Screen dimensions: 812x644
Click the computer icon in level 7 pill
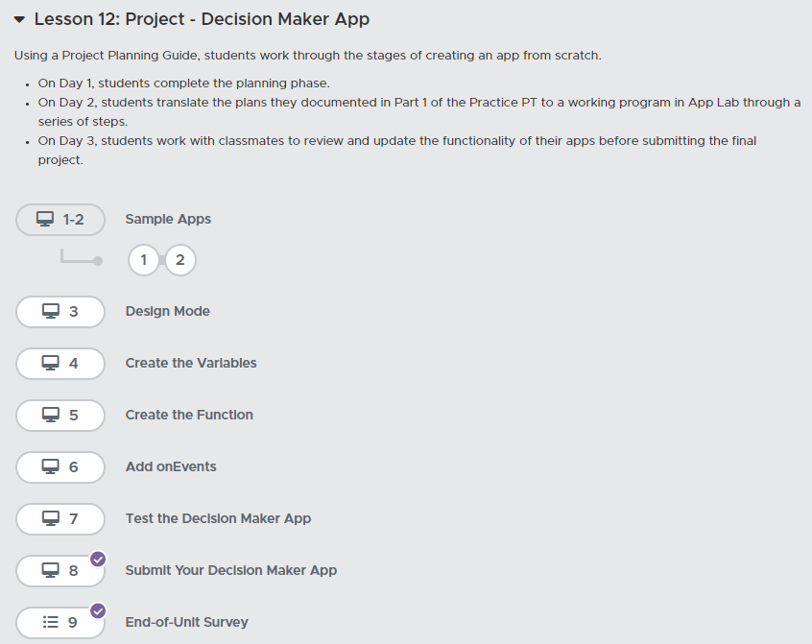[x=51, y=519]
